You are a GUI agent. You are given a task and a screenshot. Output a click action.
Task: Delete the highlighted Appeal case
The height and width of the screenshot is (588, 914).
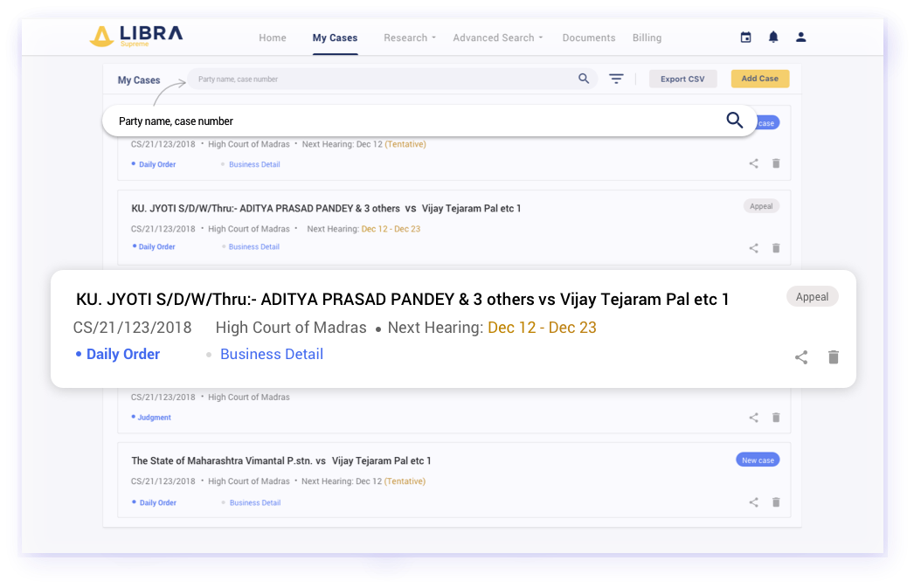[x=833, y=356]
